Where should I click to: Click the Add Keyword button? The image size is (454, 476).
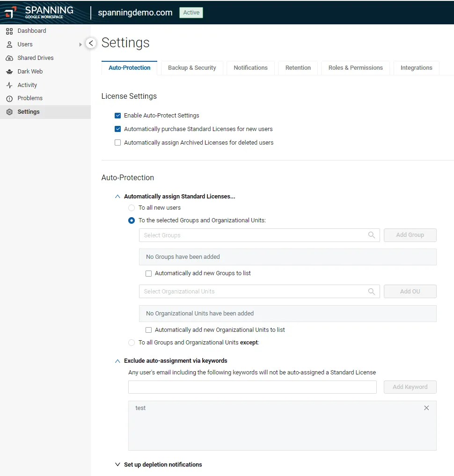coord(410,387)
